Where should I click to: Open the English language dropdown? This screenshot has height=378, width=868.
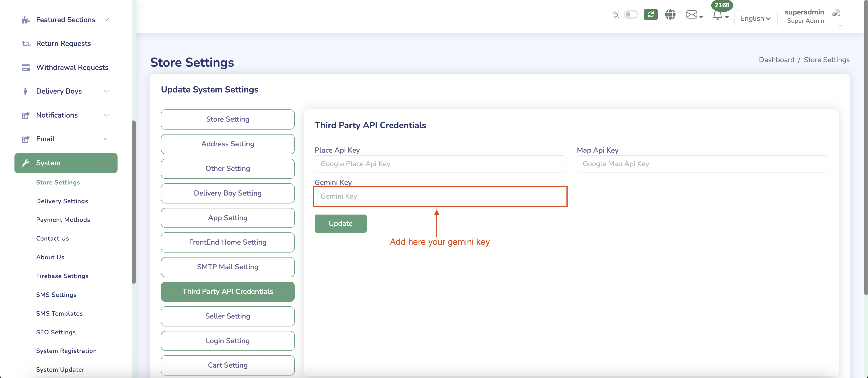point(755,19)
